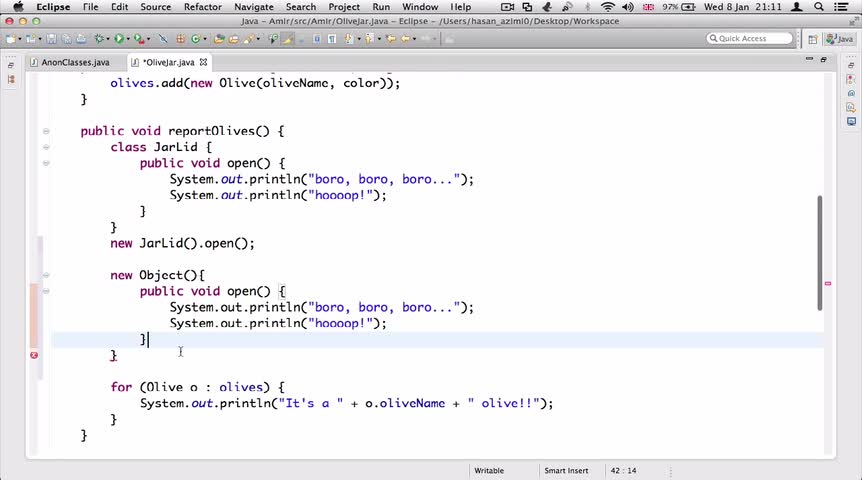Click the Search flashlight toolbar icon

pyautogui.click(x=249, y=39)
